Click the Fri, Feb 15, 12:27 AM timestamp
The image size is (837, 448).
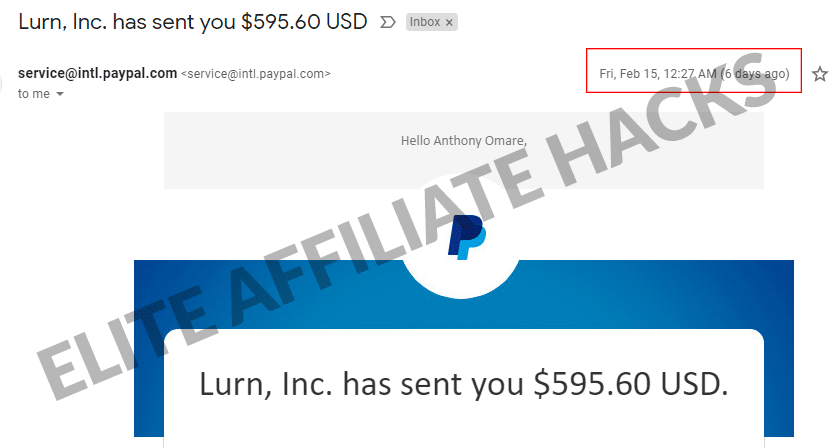[x=658, y=74]
